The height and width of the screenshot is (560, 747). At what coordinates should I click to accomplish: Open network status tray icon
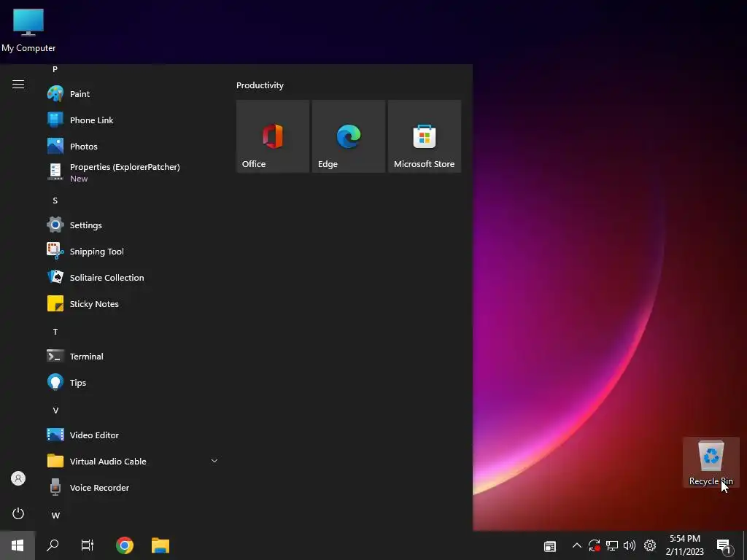612,545
